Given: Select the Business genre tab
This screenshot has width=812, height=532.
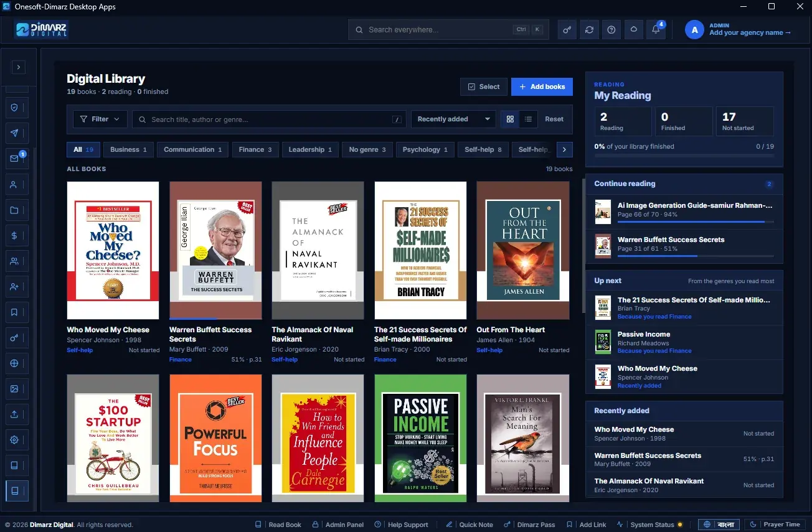Looking at the screenshot, I should click(x=128, y=150).
